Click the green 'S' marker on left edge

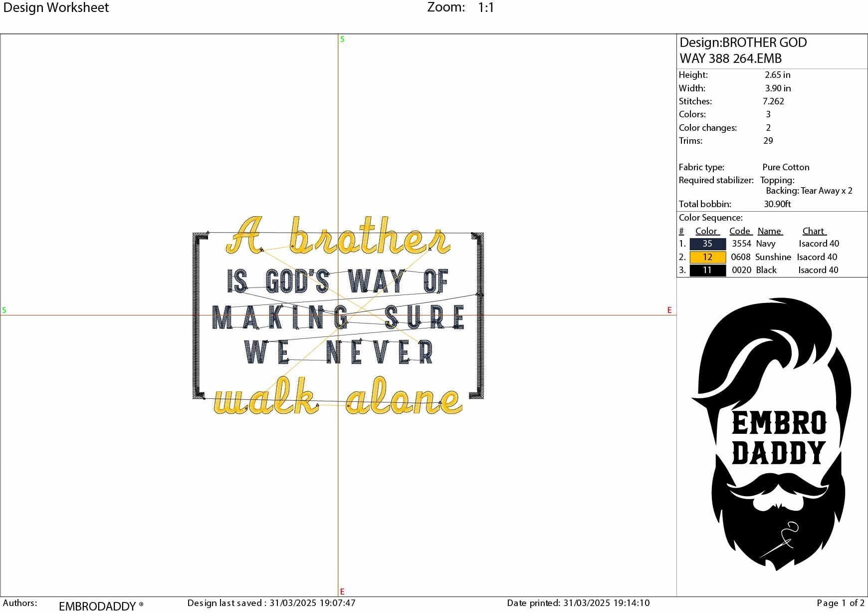[x=4, y=310]
